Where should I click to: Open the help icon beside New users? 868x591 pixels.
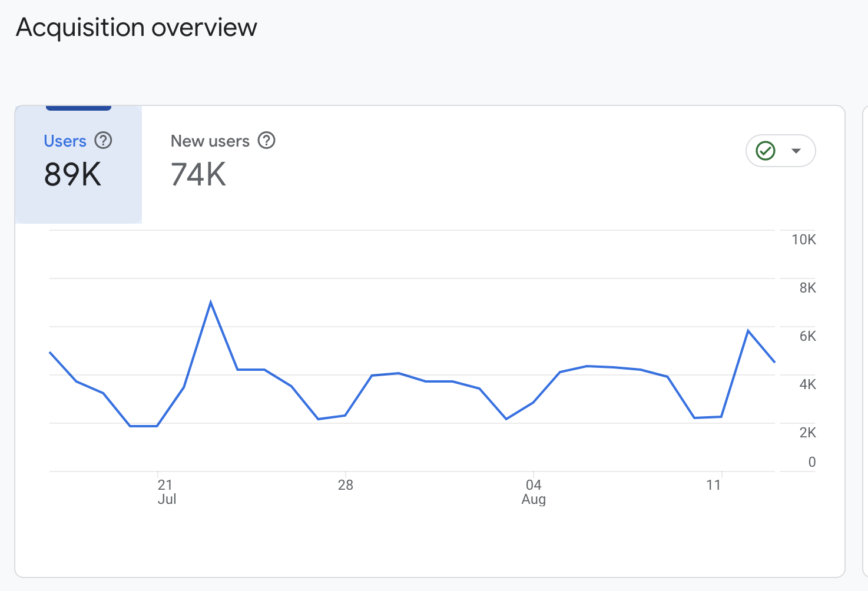267,141
